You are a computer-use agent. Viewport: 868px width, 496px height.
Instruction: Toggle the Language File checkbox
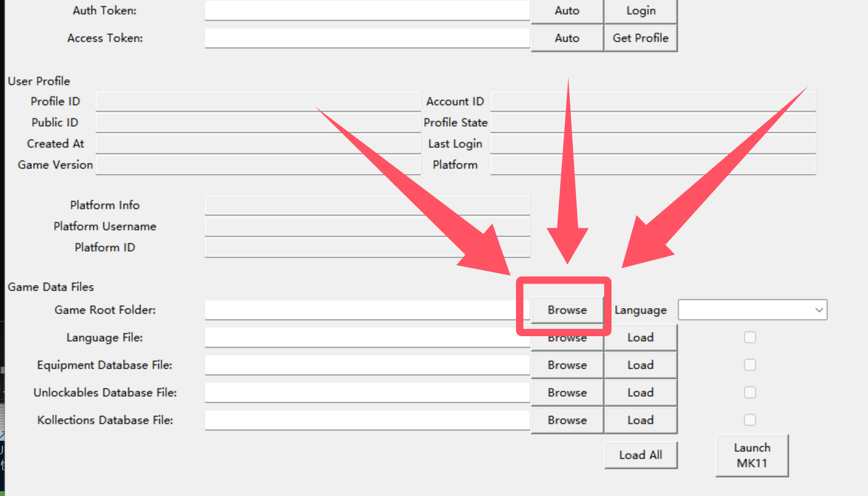coord(750,337)
